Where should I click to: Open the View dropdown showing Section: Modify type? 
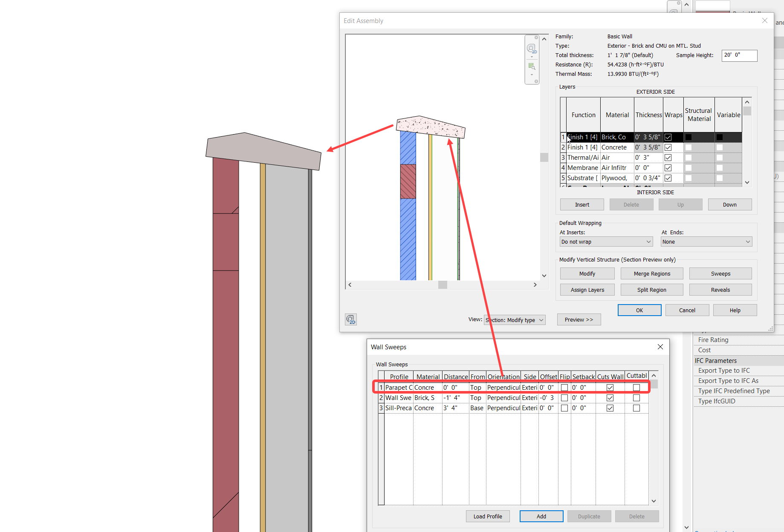[515, 319]
